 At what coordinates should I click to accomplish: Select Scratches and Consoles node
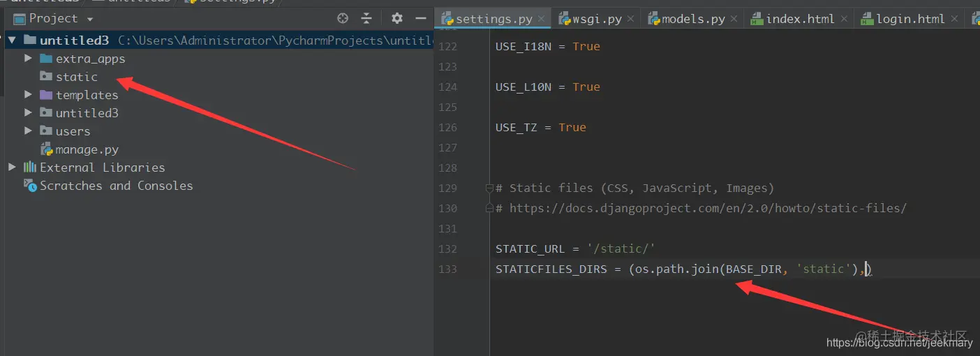(116, 186)
